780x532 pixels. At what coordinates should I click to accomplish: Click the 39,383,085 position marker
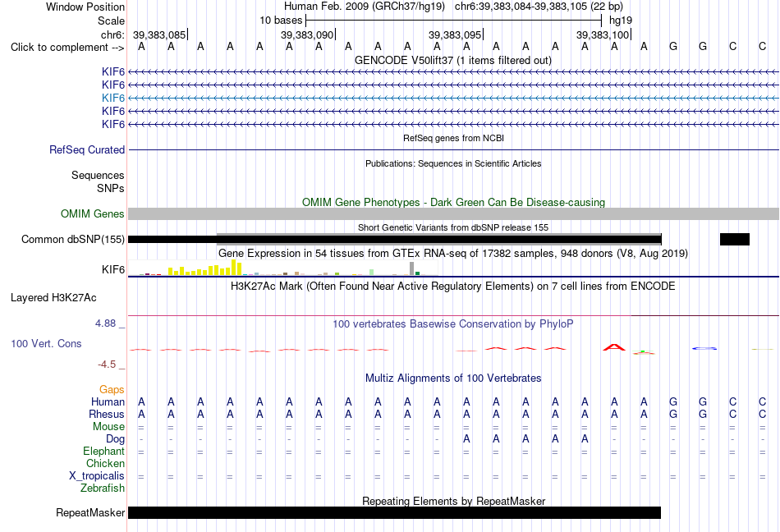pos(159,34)
